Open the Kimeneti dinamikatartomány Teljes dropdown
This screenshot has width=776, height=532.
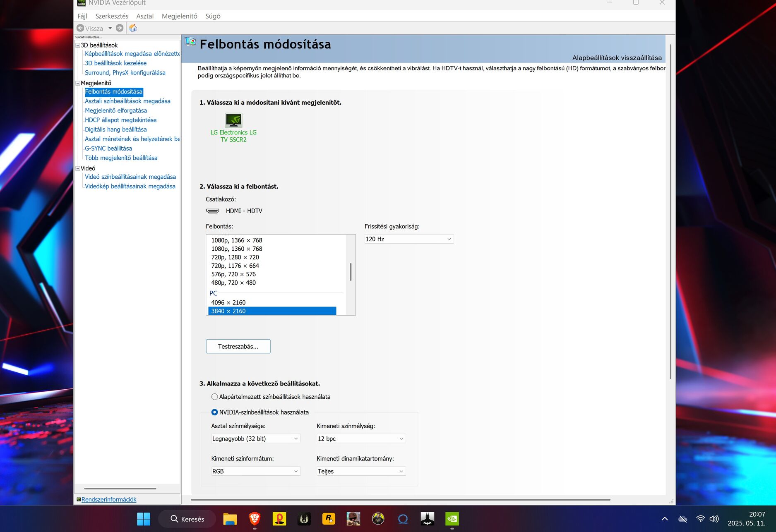coord(361,471)
